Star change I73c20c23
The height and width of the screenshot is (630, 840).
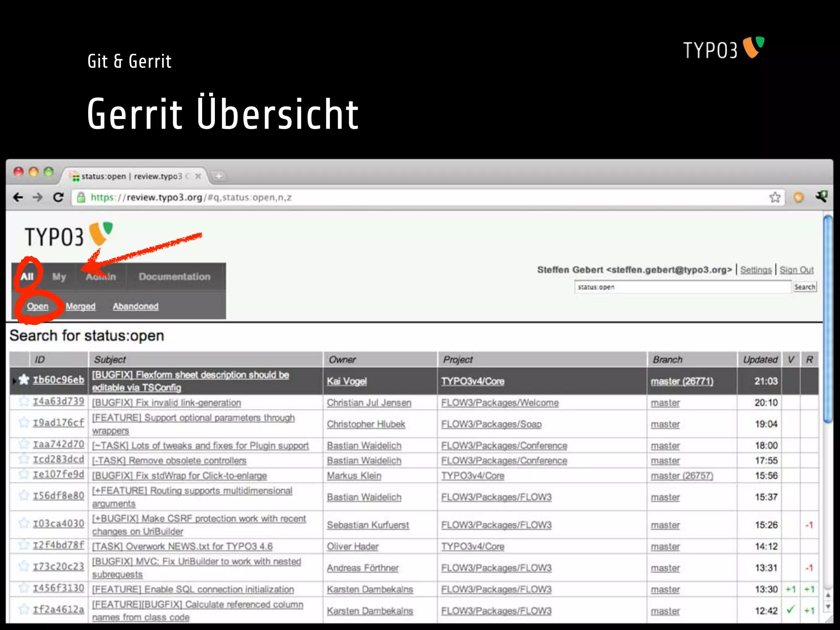pos(24,566)
